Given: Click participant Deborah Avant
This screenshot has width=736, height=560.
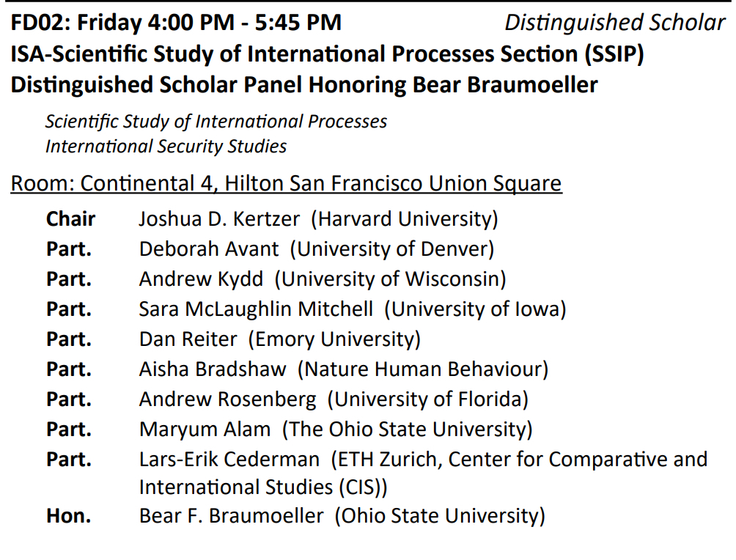Looking at the screenshot, I should pos(209,248).
